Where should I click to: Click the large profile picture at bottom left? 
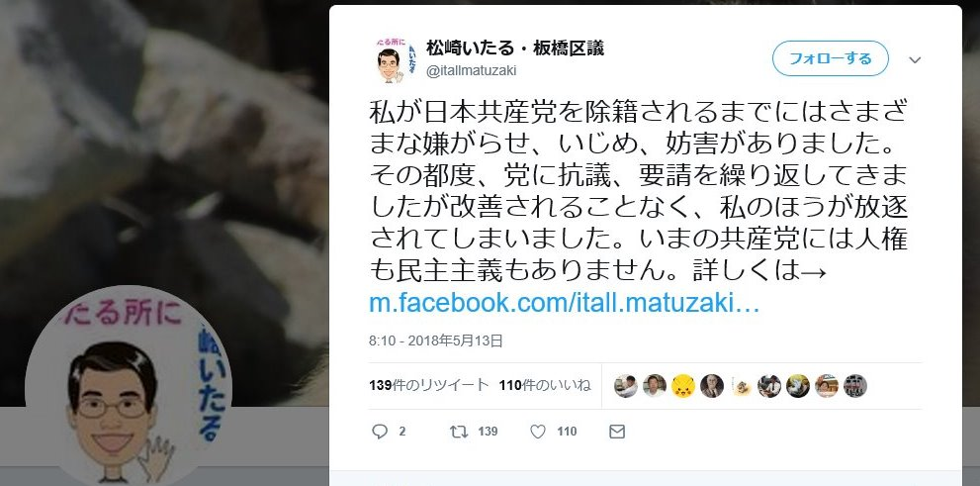click(129, 388)
